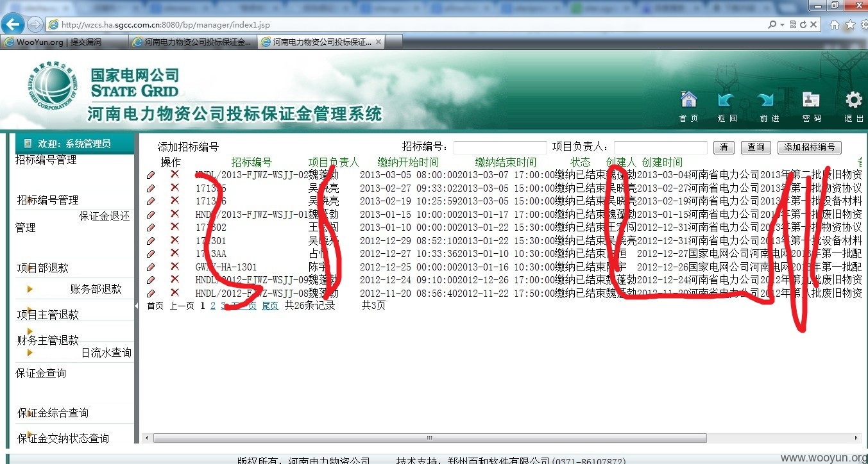The width and height of the screenshot is (868, 464).
Task: Delete the 1713AA row with red X
Action: (174, 253)
